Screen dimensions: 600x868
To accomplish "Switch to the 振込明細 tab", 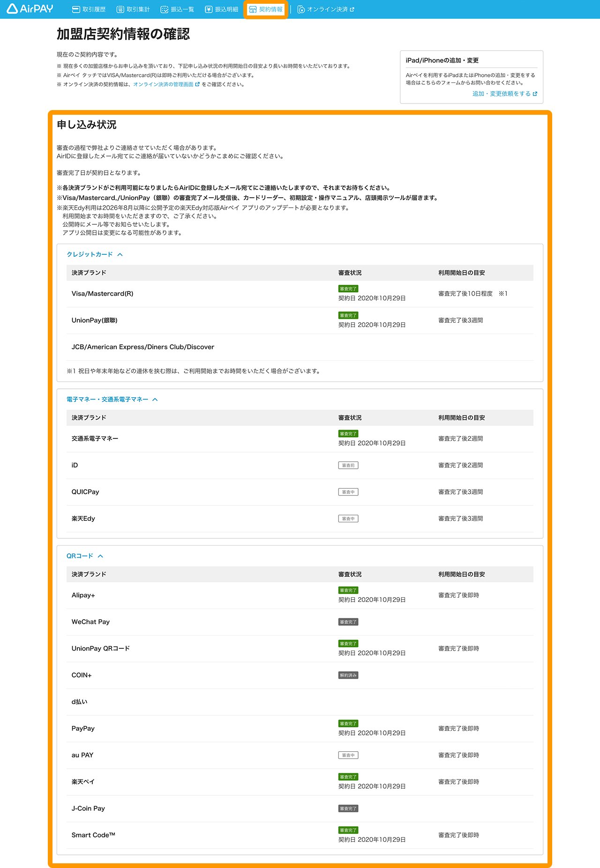I will click(x=221, y=9).
